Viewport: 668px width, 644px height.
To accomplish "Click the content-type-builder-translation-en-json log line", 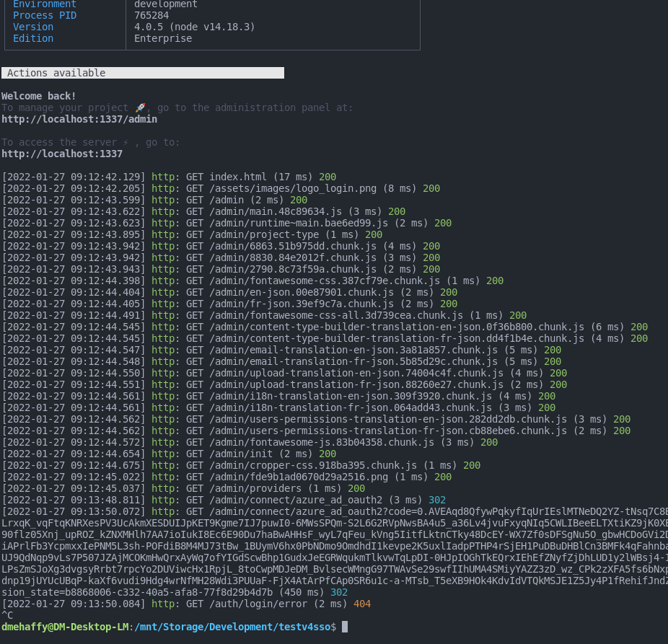I will click(x=325, y=327).
